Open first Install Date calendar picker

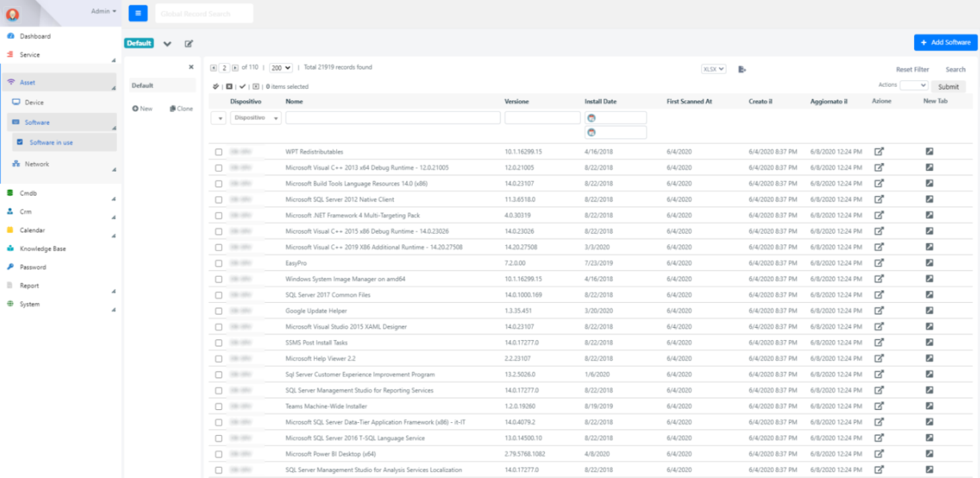(591, 118)
